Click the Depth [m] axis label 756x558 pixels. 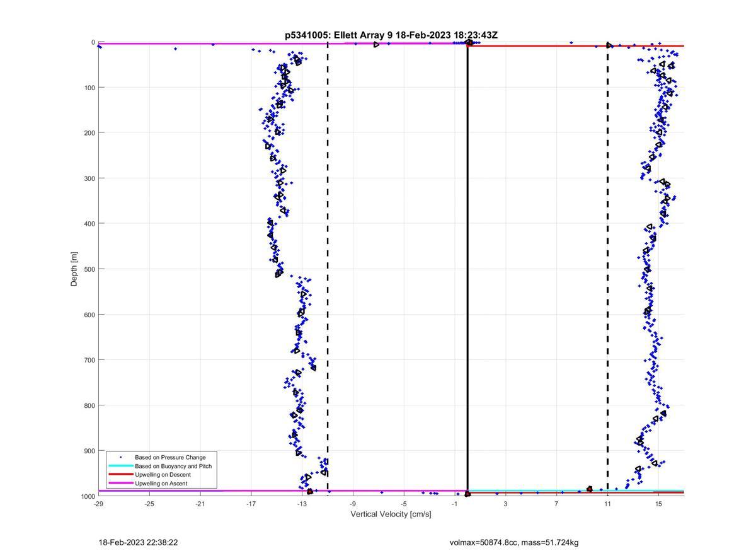click(x=74, y=269)
